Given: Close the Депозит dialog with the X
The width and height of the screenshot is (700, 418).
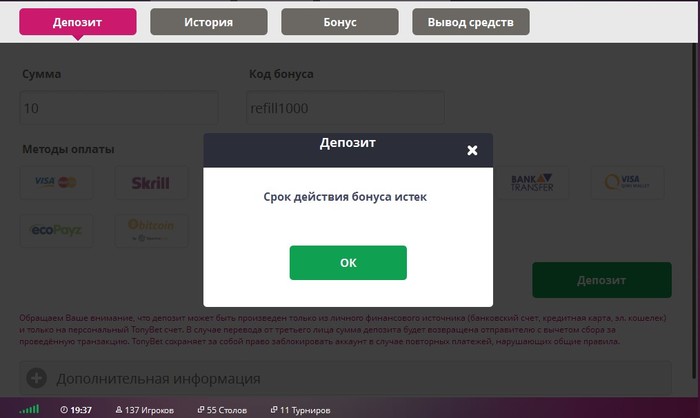Looking at the screenshot, I should coord(472,150).
